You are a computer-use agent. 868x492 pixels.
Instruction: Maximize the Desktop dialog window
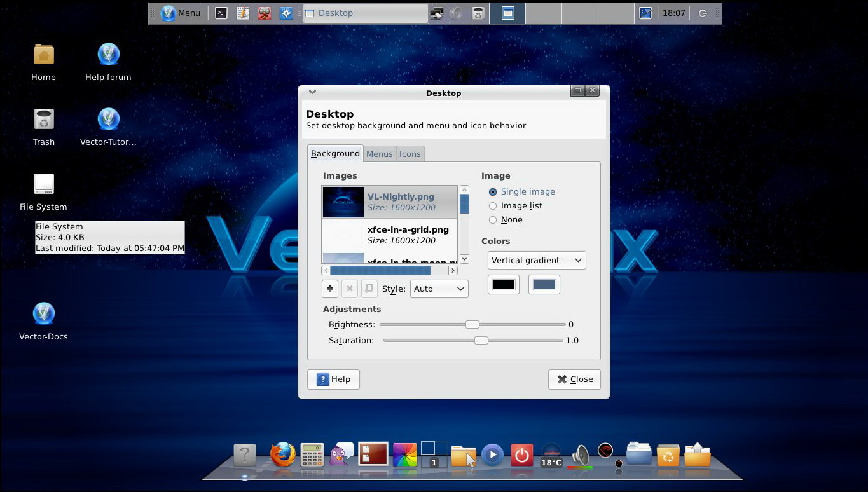[577, 90]
